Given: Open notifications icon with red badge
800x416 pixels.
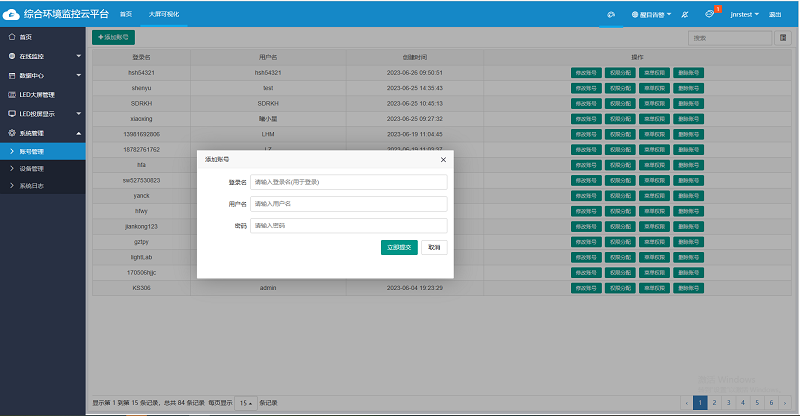Looking at the screenshot, I should click(710, 15).
